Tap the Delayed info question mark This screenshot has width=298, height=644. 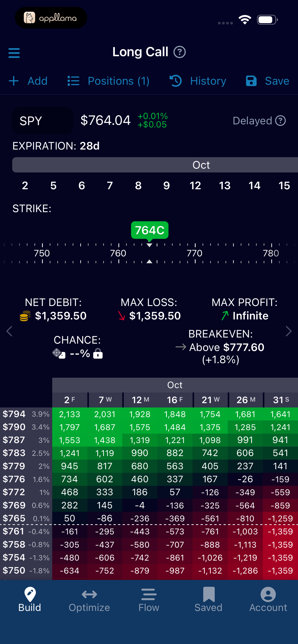coord(280,121)
